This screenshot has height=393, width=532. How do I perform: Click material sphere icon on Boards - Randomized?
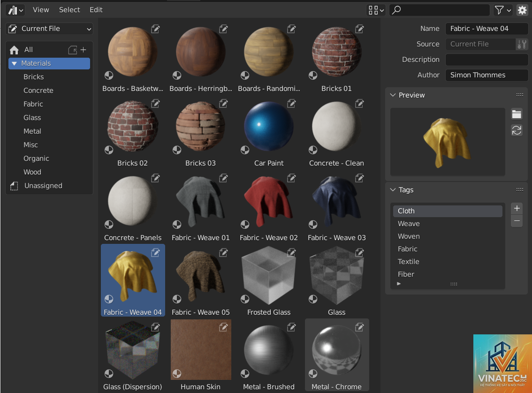click(x=245, y=76)
